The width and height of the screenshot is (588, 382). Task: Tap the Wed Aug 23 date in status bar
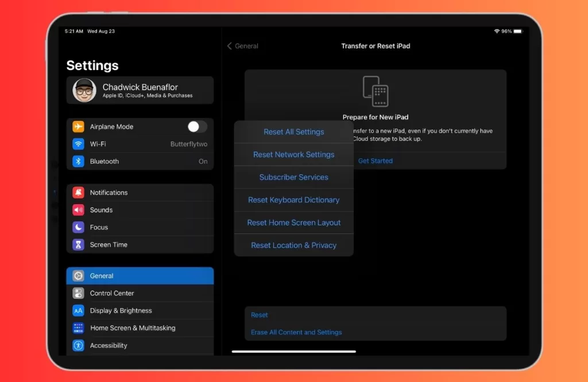[x=101, y=31]
